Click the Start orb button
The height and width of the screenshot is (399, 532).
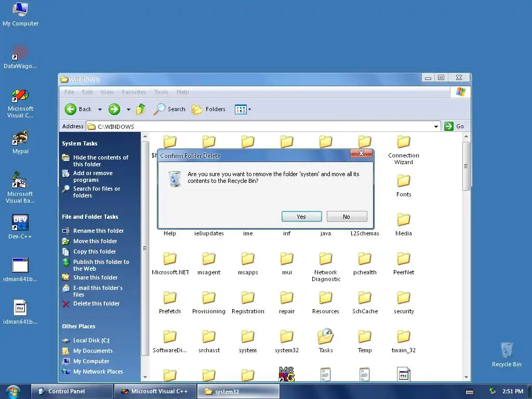point(12,392)
